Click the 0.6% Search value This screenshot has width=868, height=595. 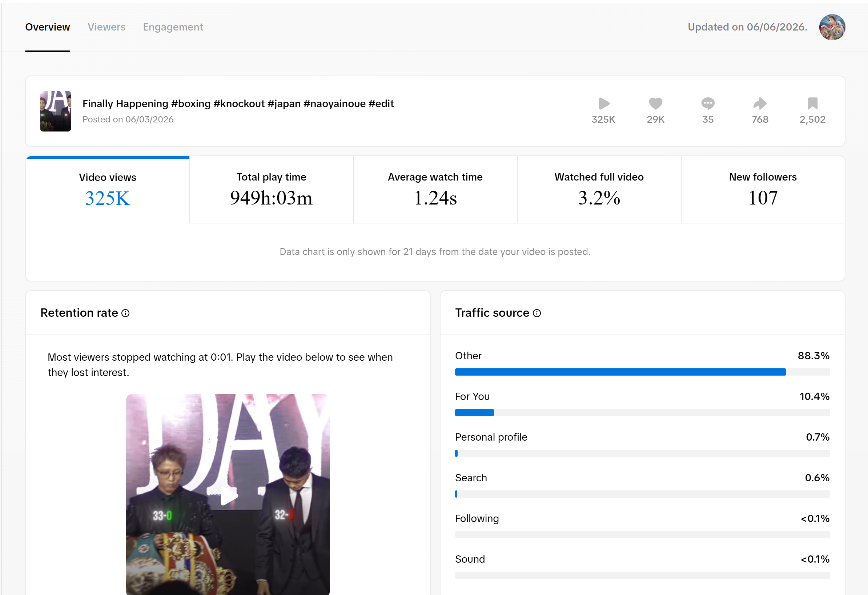point(817,478)
